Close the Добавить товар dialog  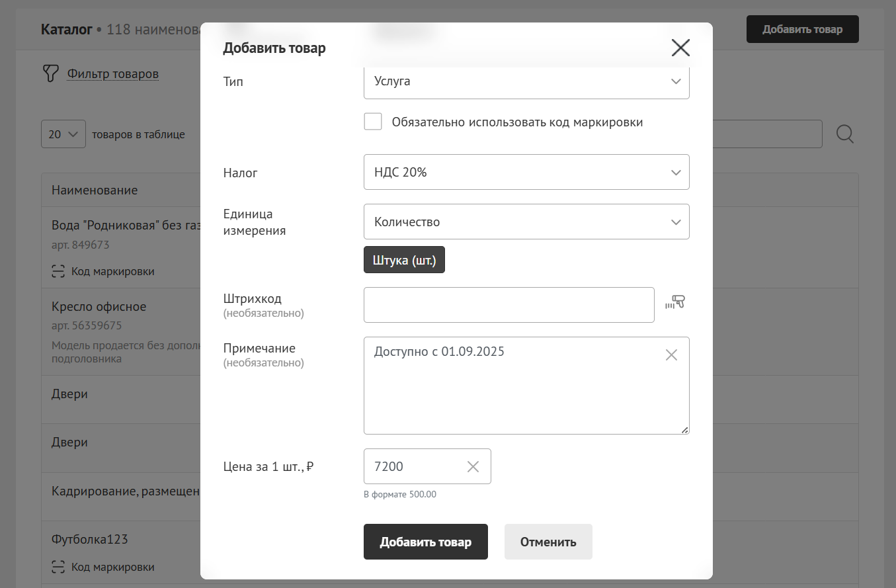tap(680, 48)
